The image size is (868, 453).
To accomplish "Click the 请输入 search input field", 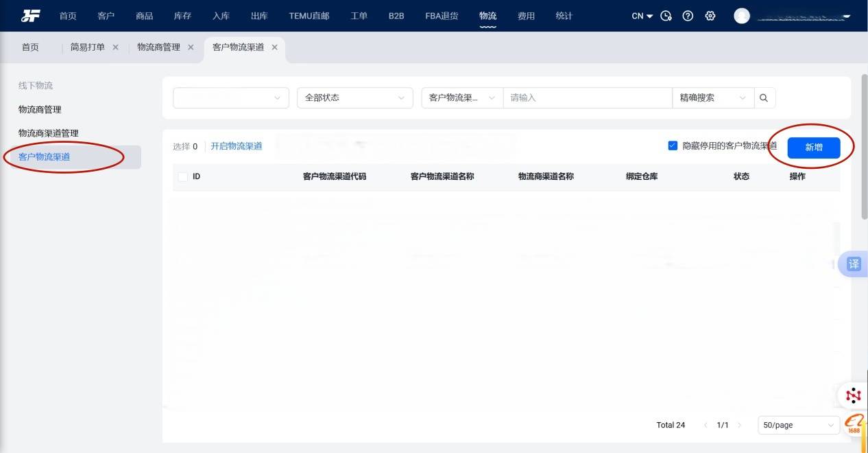I will tap(587, 98).
